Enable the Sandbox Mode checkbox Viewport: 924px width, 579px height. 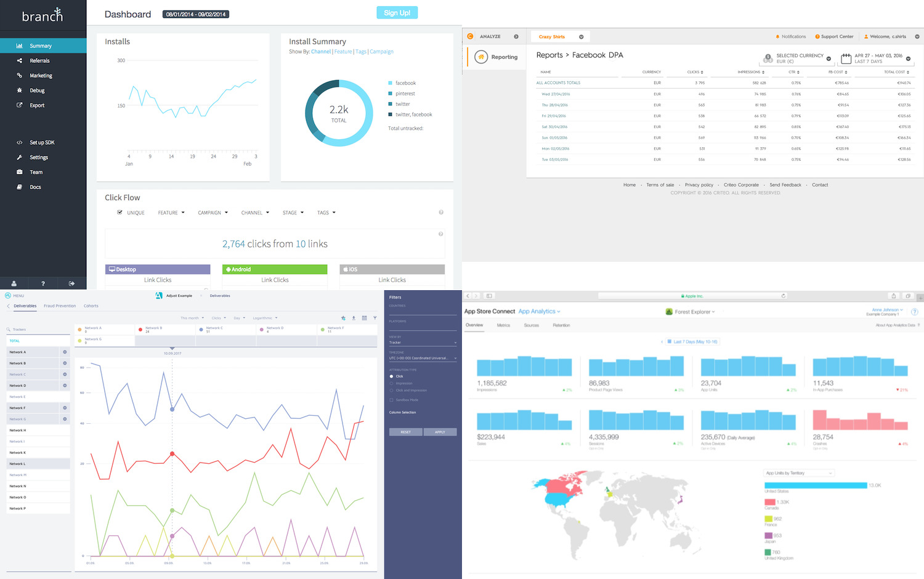391,400
